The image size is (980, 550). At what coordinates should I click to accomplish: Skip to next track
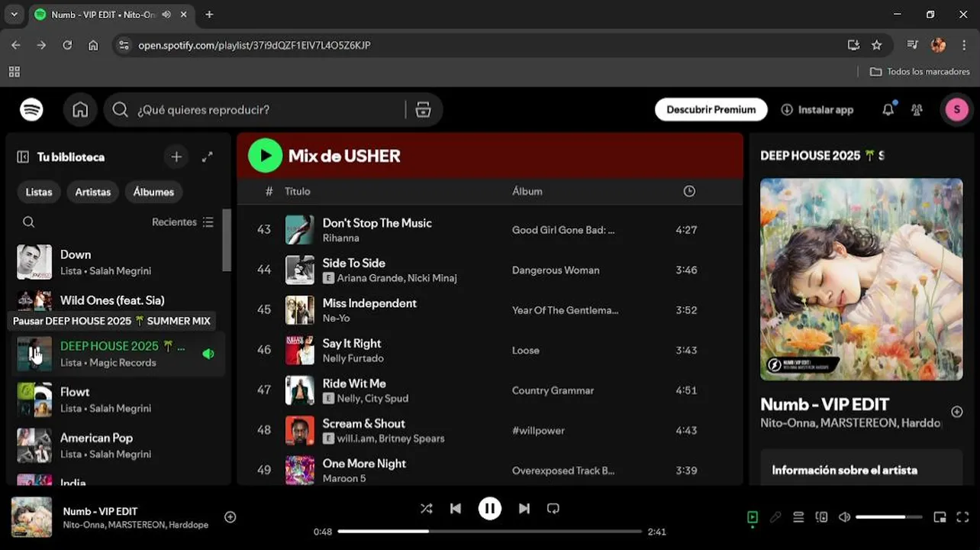coord(524,509)
